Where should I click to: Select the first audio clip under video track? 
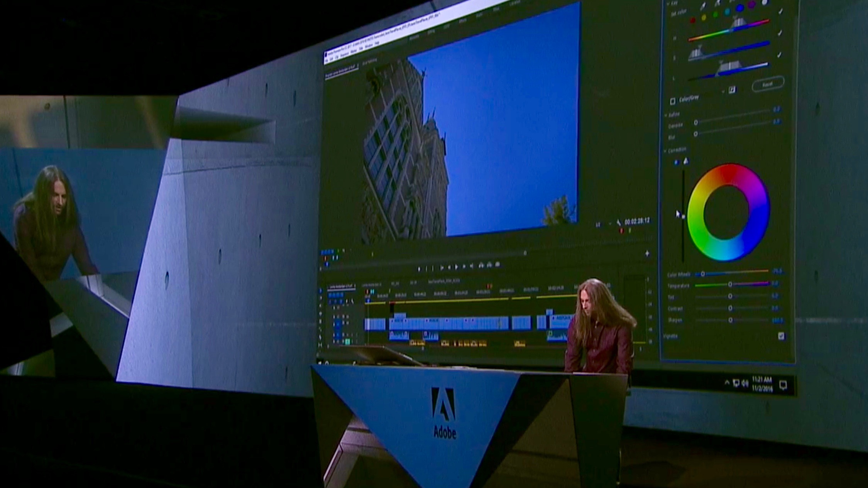coord(399,336)
